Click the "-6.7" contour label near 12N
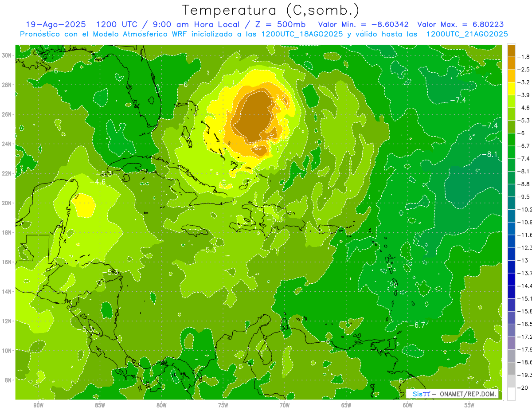Image resolution: width=532 pixels, height=411 pixels. (x=417, y=325)
